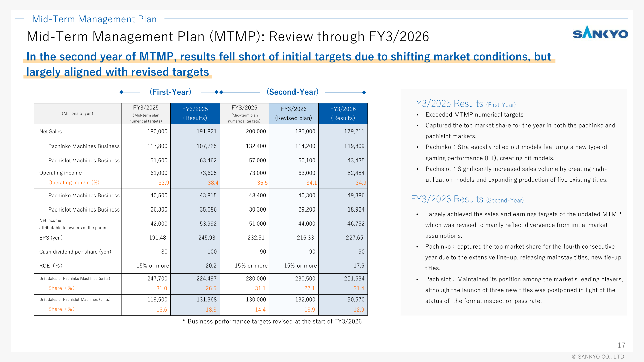Select the net income value 53,992
The image size is (644, 362).
(x=208, y=224)
